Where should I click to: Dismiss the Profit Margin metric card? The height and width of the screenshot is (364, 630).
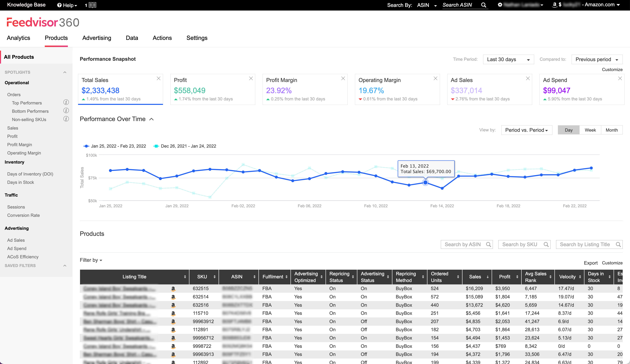(x=343, y=78)
